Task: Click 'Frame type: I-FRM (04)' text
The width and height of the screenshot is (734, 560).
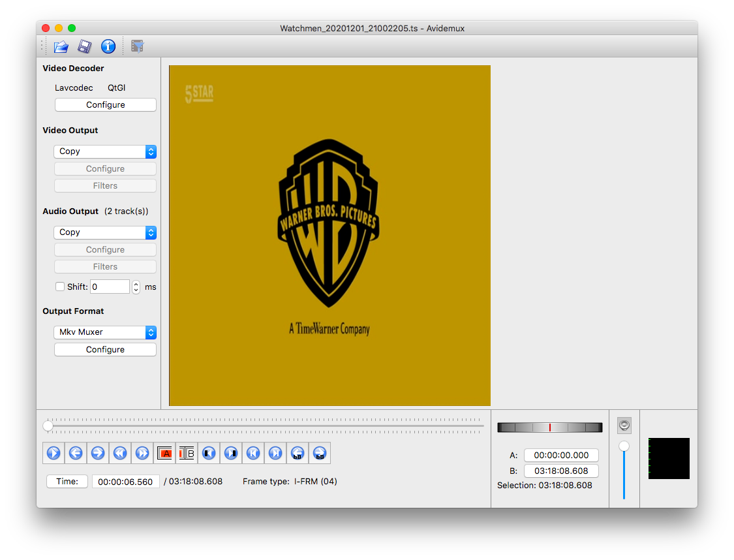Action: coord(290,481)
